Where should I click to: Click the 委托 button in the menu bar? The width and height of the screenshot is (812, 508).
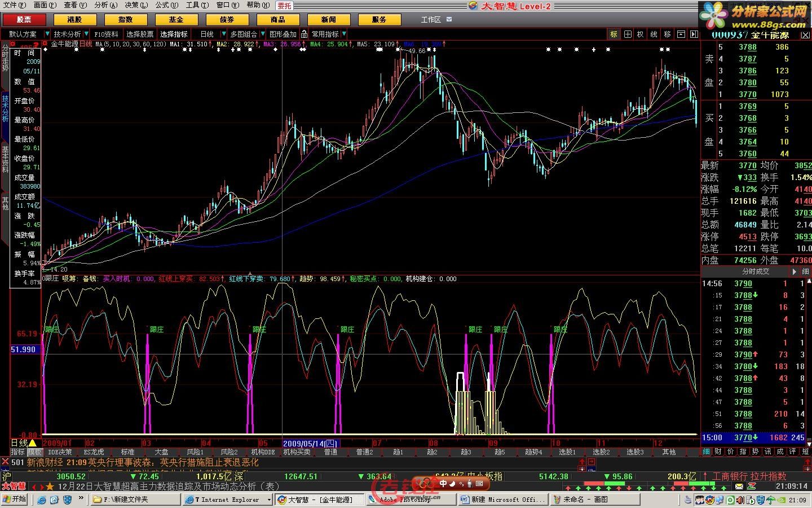[285, 6]
